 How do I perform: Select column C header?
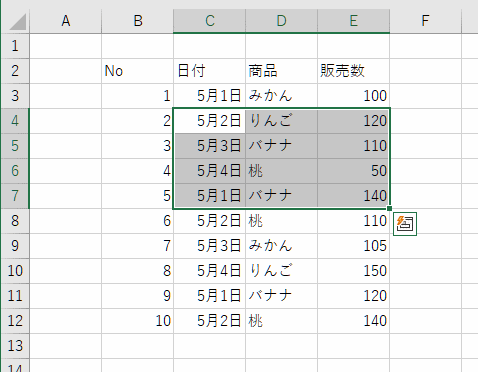point(209,21)
